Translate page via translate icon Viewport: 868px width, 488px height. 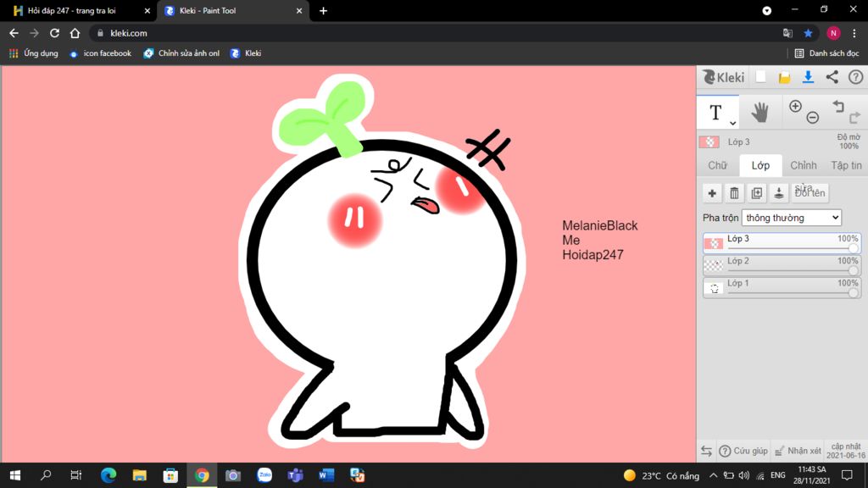pyautogui.click(x=787, y=33)
